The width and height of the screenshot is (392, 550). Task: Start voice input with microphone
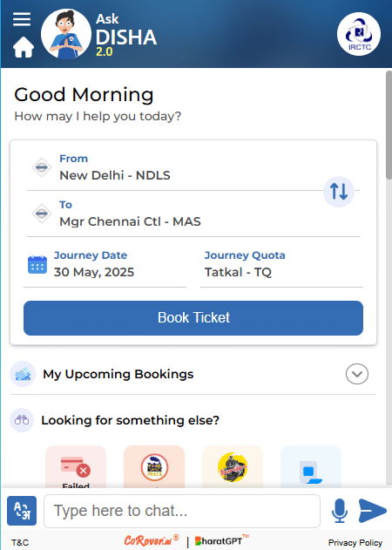340,511
